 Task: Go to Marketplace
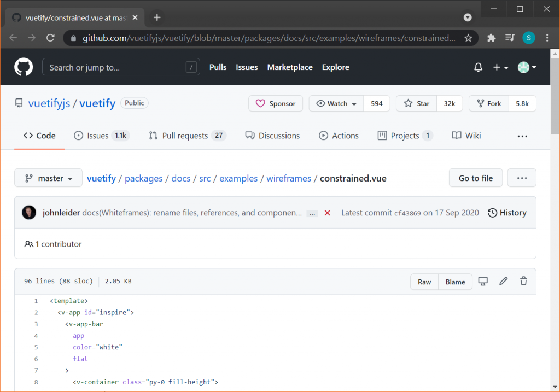(x=290, y=67)
